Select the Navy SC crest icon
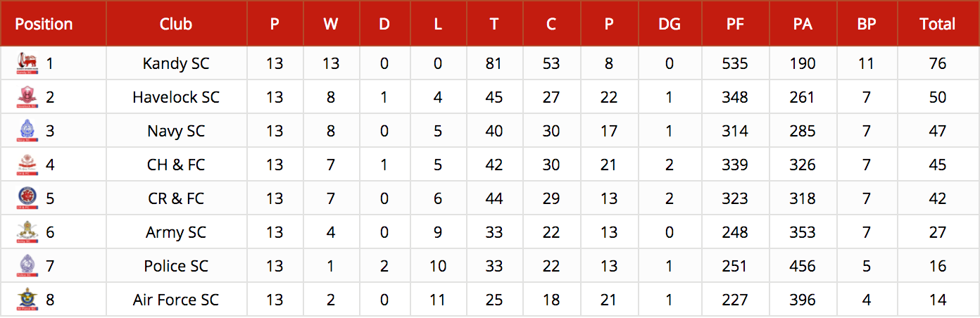980x318 pixels. click(27, 131)
